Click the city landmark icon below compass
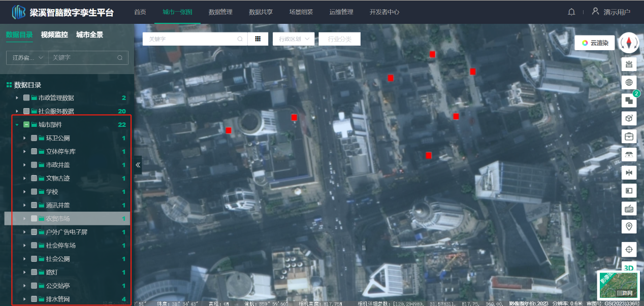 [629, 64]
